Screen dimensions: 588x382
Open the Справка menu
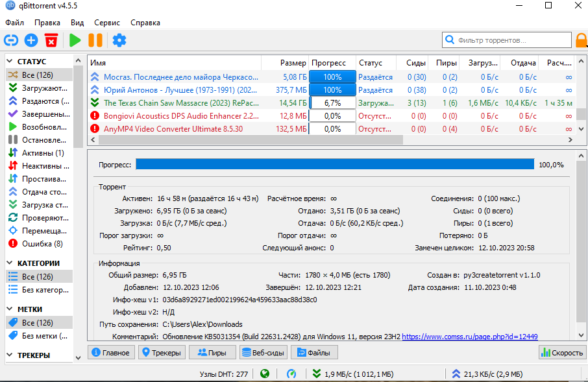pos(145,23)
